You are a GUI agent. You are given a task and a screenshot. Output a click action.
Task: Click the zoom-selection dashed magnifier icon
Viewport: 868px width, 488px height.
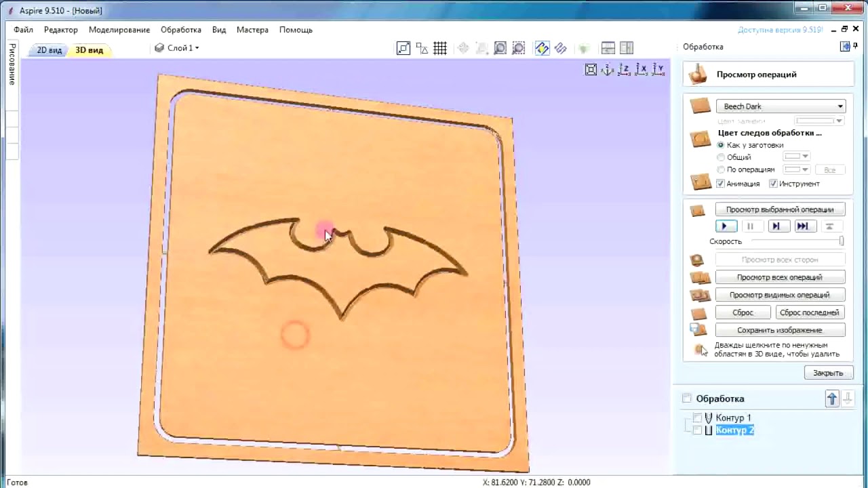pyautogui.click(x=519, y=48)
